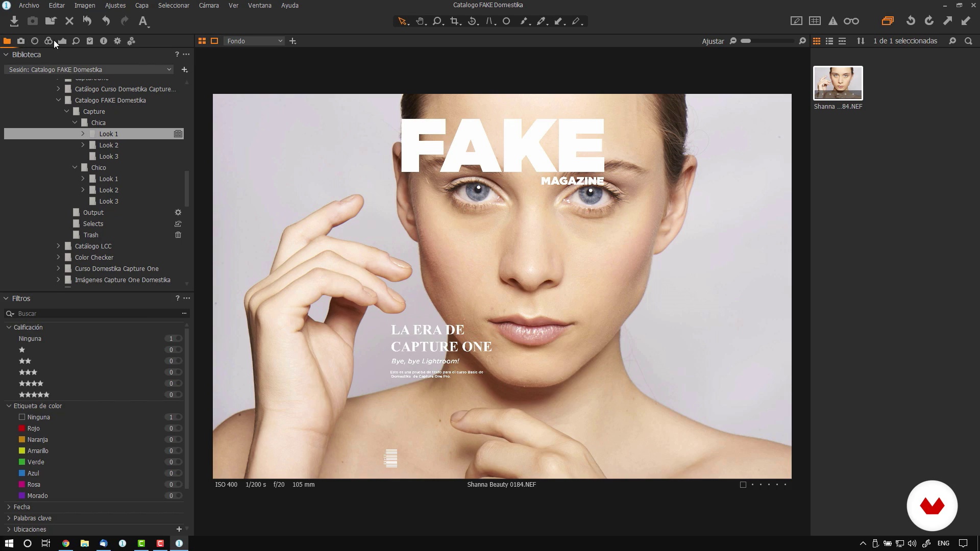Select the Output folder in library tree
The image size is (980, 551).
click(x=93, y=212)
